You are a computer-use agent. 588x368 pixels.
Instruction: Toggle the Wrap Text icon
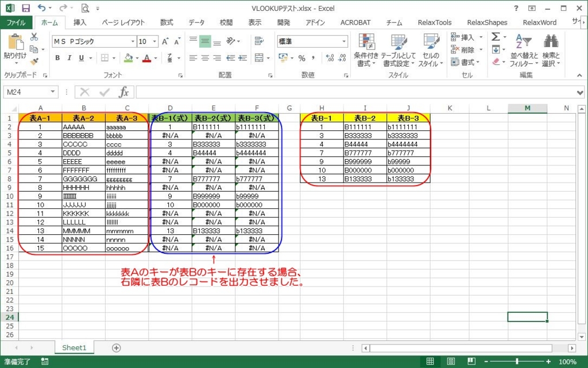259,41
